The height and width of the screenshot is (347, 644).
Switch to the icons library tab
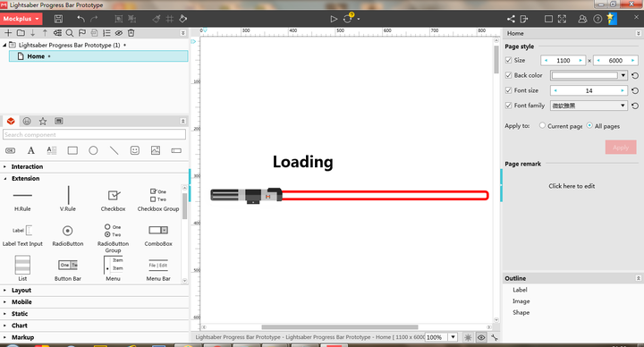point(27,121)
